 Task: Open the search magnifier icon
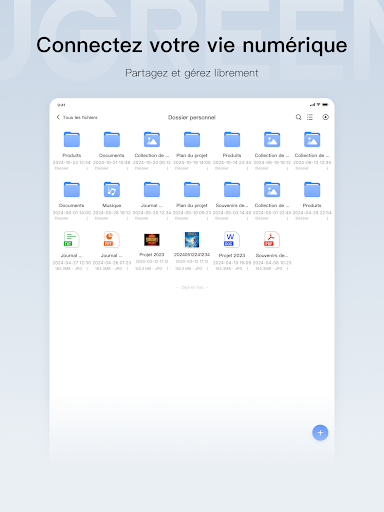click(298, 117)
